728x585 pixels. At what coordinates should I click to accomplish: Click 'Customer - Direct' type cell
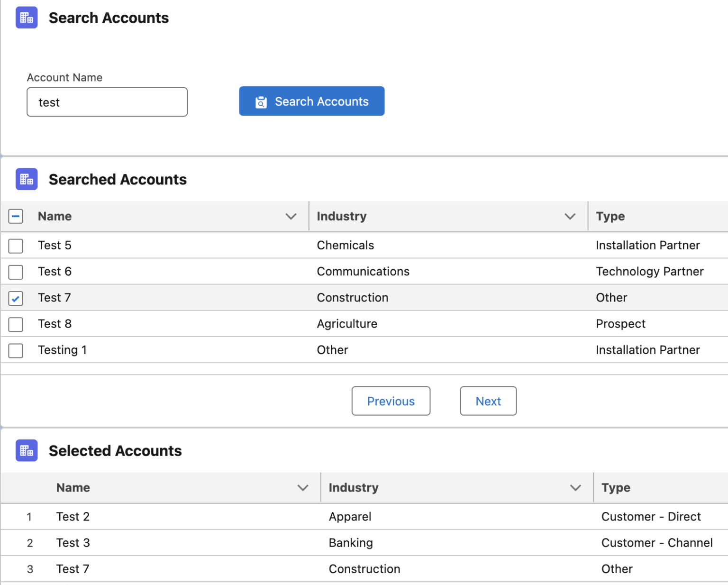651,517
